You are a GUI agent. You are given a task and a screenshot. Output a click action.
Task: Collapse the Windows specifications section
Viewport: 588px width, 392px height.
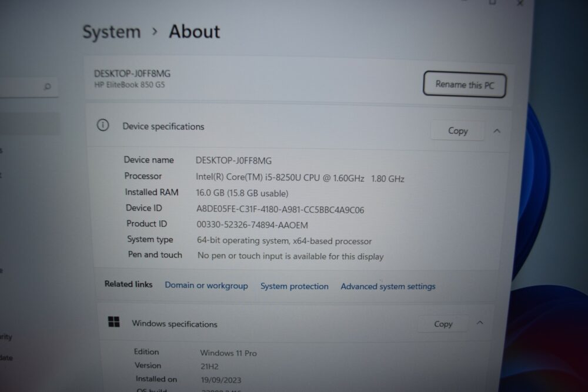click(480, 323)
